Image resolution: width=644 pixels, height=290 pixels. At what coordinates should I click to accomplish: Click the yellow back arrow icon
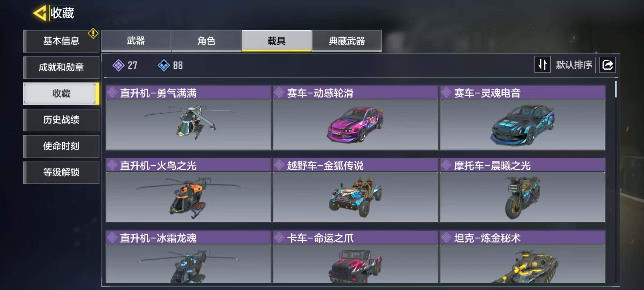pyautogui.click(x=40, y=13)
